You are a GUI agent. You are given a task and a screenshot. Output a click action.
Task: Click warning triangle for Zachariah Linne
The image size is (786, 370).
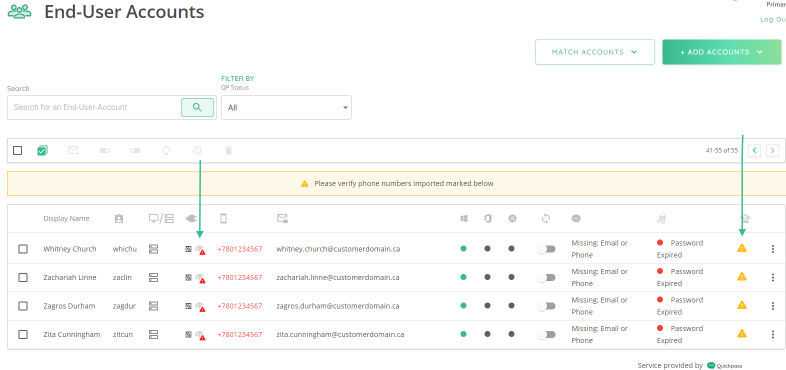742,276
